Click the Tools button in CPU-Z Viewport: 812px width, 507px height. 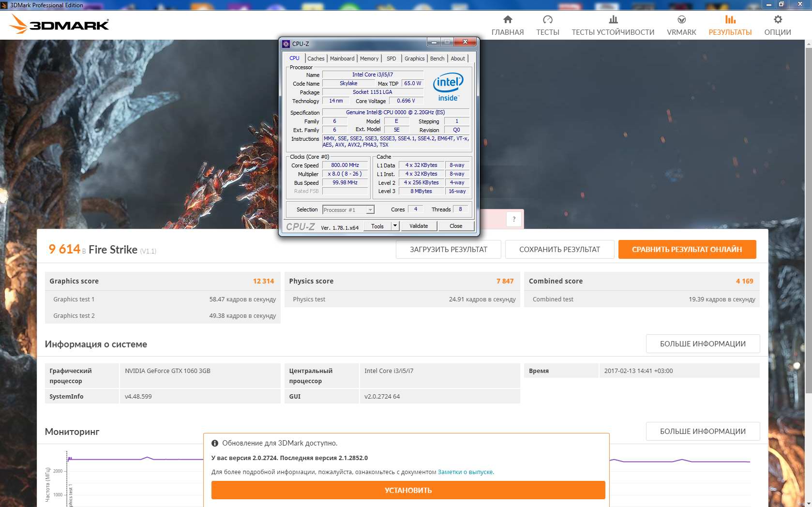(377, 226)
